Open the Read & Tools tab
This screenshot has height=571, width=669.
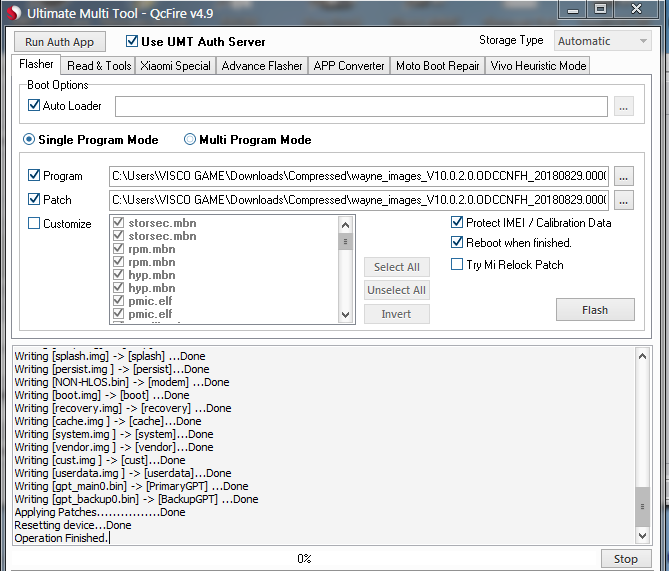[x=99, y=66]
